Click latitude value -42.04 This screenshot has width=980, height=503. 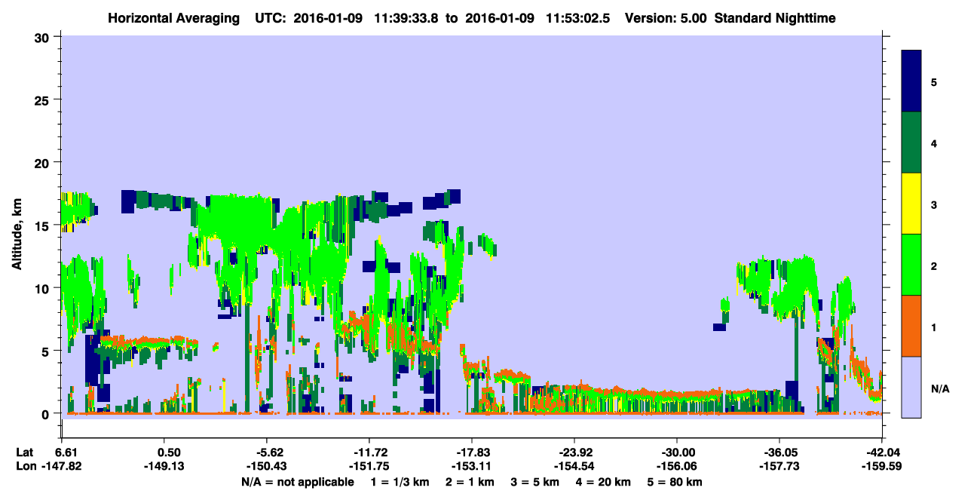tap(882, 452)
